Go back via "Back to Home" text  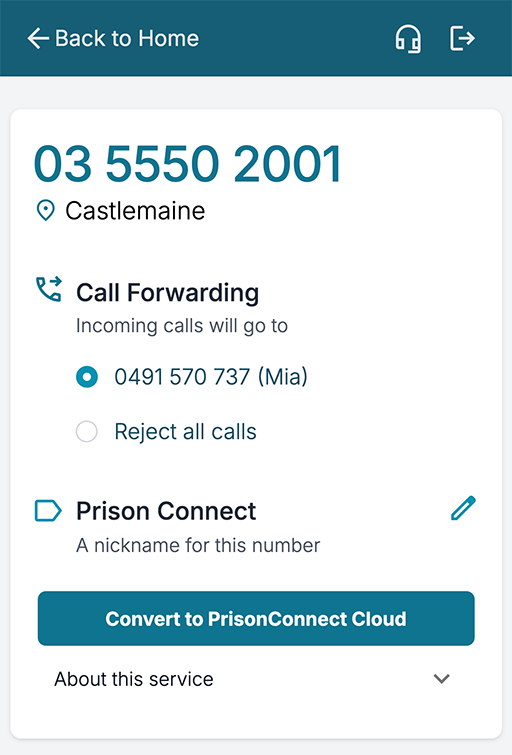(x=127, y=39)
